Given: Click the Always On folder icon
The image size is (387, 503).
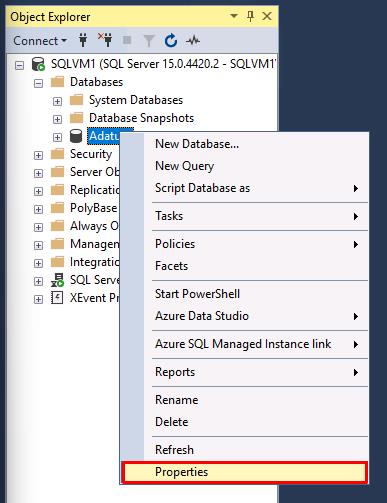Looking at the screenshot, I should (x=57, y=226).
